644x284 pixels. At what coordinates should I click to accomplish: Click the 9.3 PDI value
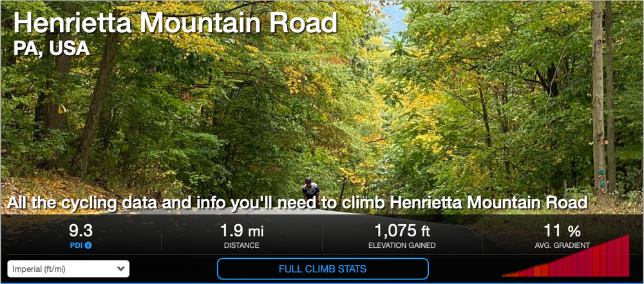[80, 231]
